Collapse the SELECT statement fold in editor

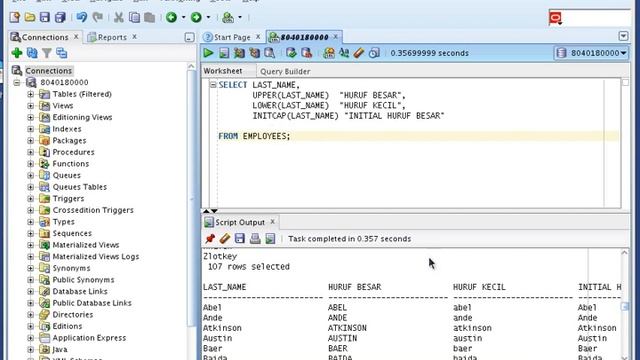[213, 84]
